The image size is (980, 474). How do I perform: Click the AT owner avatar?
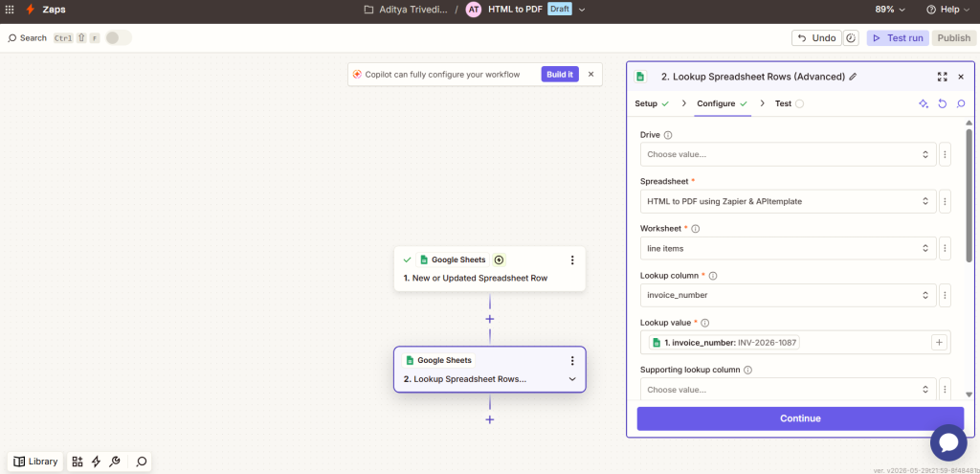tap(474, 10)
